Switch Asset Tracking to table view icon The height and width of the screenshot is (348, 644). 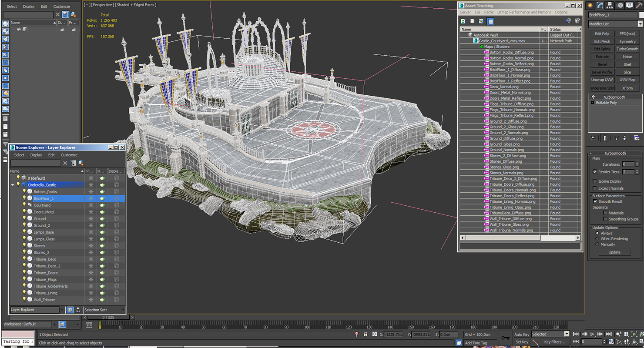tap(490, 21)
